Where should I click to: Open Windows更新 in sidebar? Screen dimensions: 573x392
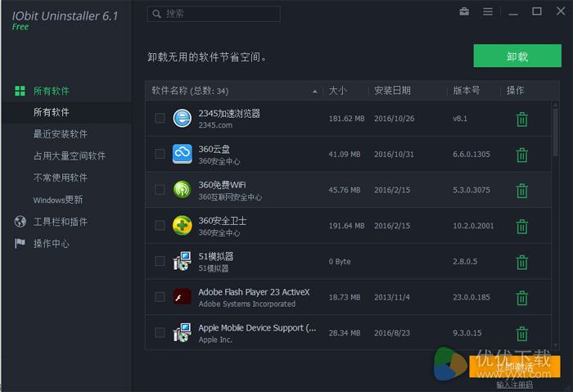pos(58,200)
